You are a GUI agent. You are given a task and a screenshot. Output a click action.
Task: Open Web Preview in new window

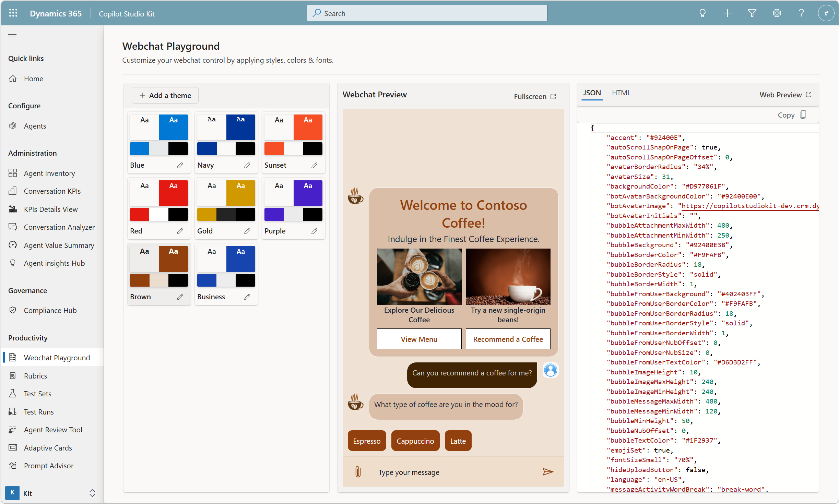click(x=785, y=95)
